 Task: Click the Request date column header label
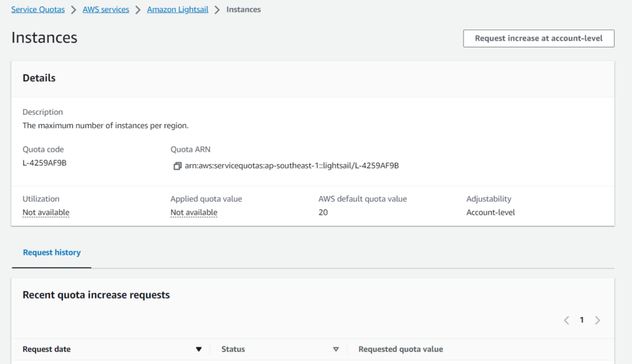click(x=47, y=349)
